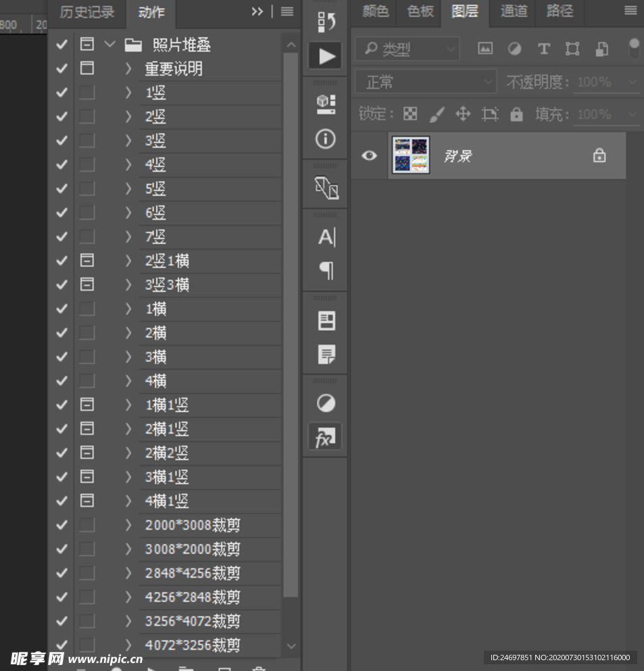
Task: Open the blend mode dropdown 正常
Action: point(426,82)
